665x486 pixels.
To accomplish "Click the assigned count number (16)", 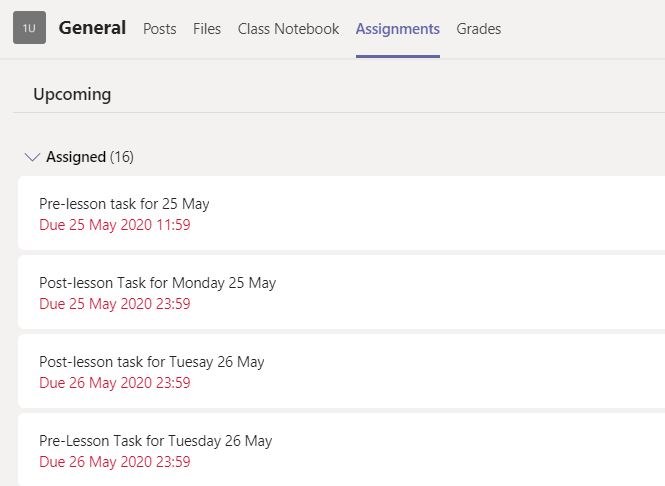I will 122,157.
